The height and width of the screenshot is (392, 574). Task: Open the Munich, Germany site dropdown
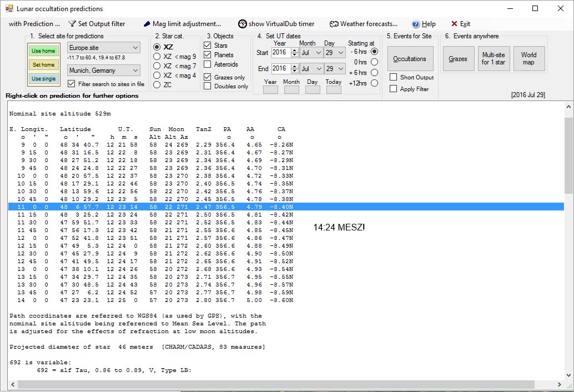(x=135, y=71)
